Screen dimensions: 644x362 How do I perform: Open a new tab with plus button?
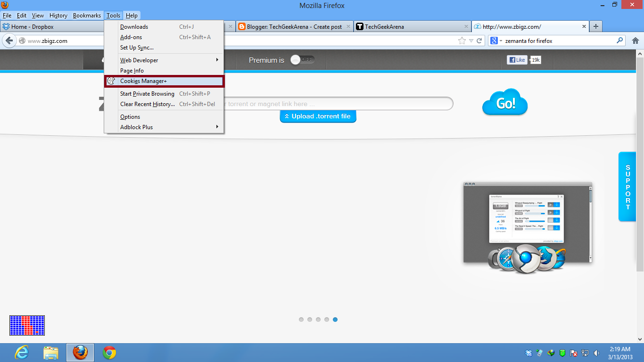click(x=596, y=26)
